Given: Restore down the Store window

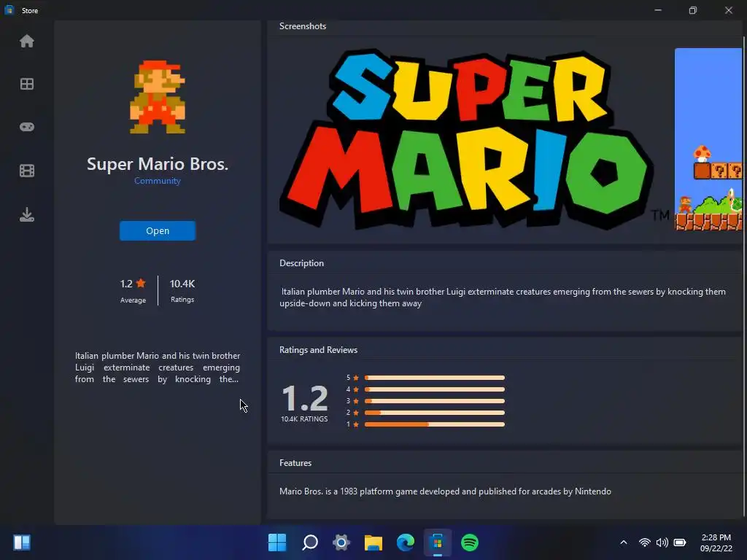Looking at the screenshot, I should [693, 10].
